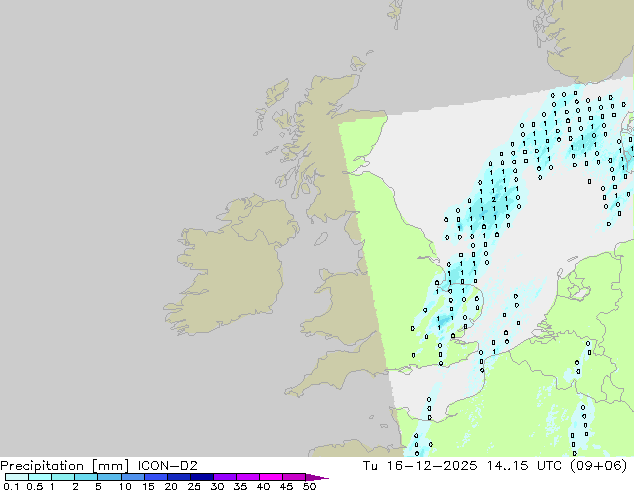Click the '10' legend scale value
Viewport: 634px width, 490px height.
tap(125, 486)
